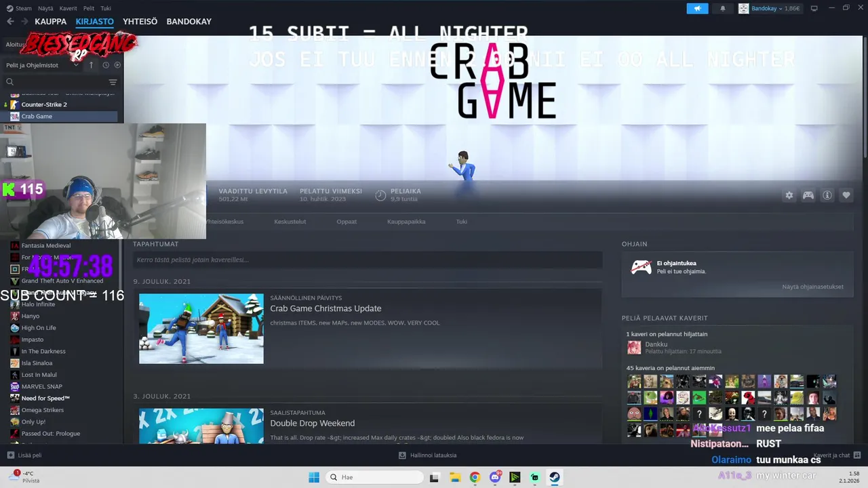The height and width of the screenshot is (488, 868).
Task: Open Discord from taskbar
Action: point(495,477)
